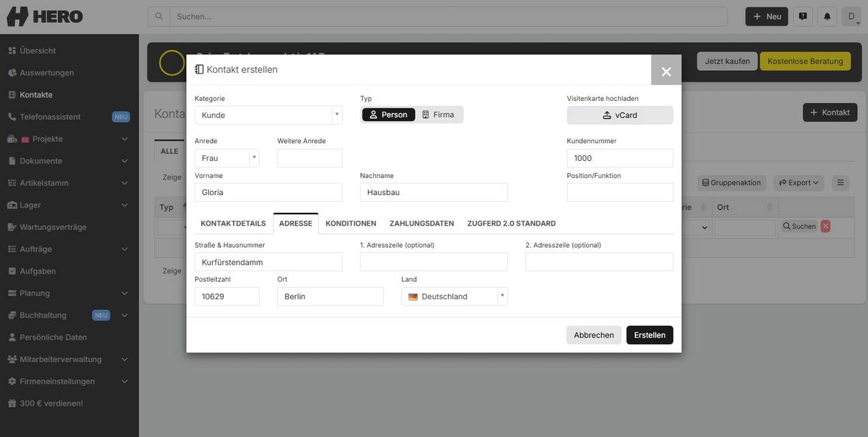Image resolution: width=868 pixels, height=437 pixels.
Task: Open the Kategorie dropdown showing Kunde
Action: point(268,115)
